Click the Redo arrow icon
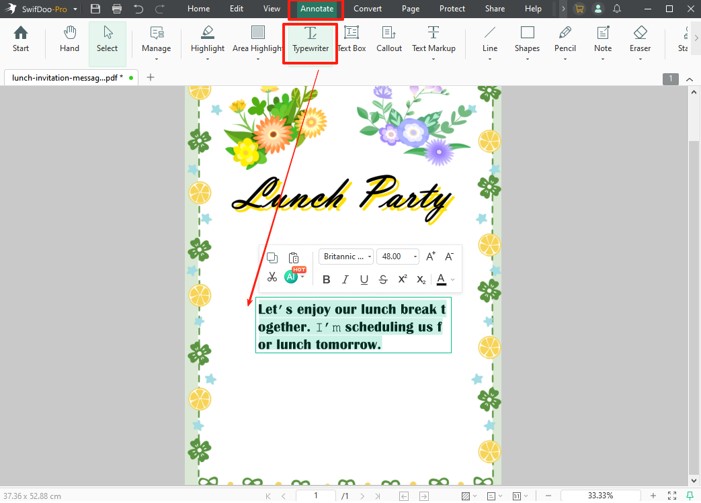Screen dimensions: 701x503 coord(160,8)
